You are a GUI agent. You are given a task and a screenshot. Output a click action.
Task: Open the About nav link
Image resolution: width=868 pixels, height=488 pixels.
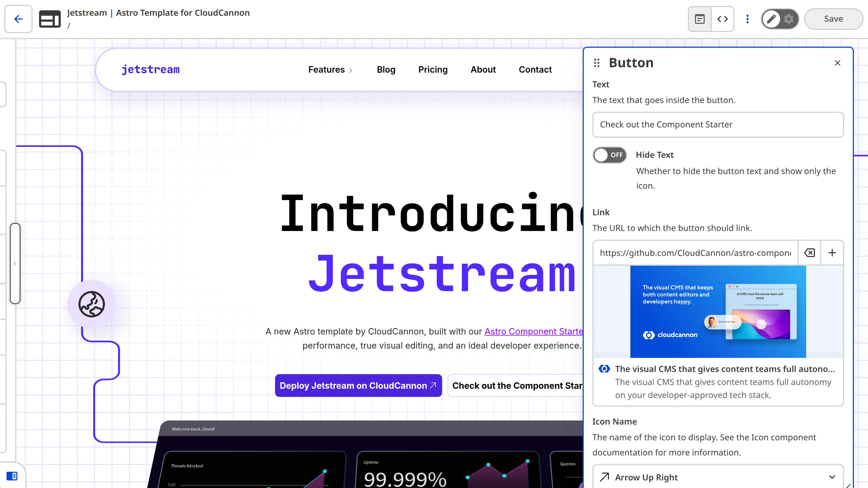click(483, 70)
